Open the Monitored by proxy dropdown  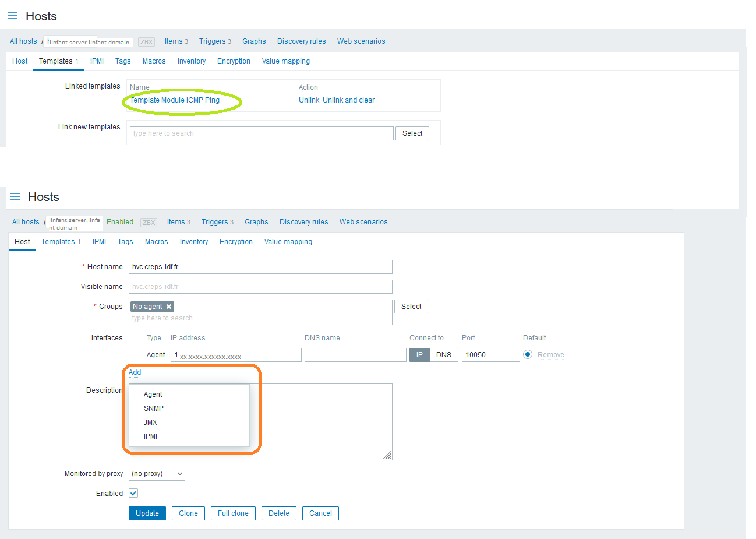click(x=157, y=474)
